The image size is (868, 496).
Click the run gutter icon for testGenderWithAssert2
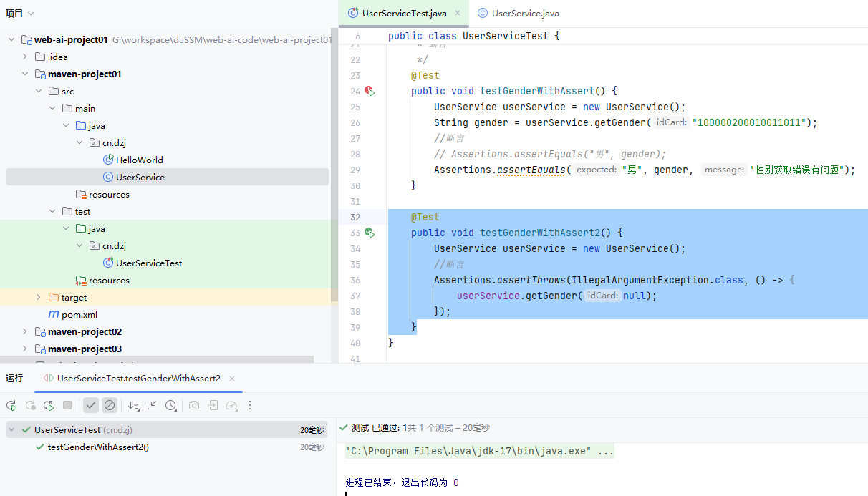pos(370,233)
